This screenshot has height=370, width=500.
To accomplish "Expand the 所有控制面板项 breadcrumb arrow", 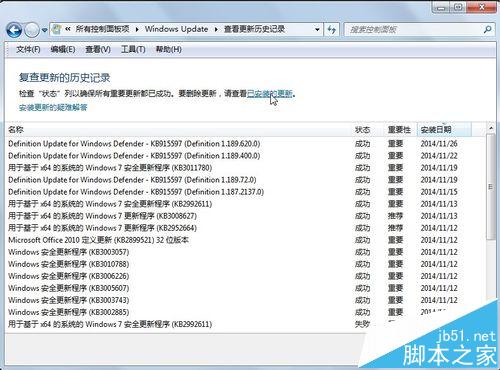I will [x=137, y=30].
